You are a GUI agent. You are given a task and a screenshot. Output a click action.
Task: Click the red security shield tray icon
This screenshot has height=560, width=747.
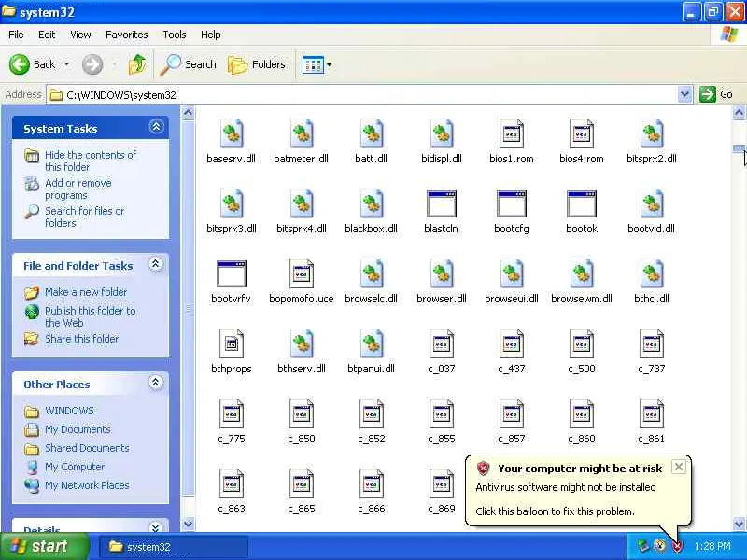click(677, 546)
